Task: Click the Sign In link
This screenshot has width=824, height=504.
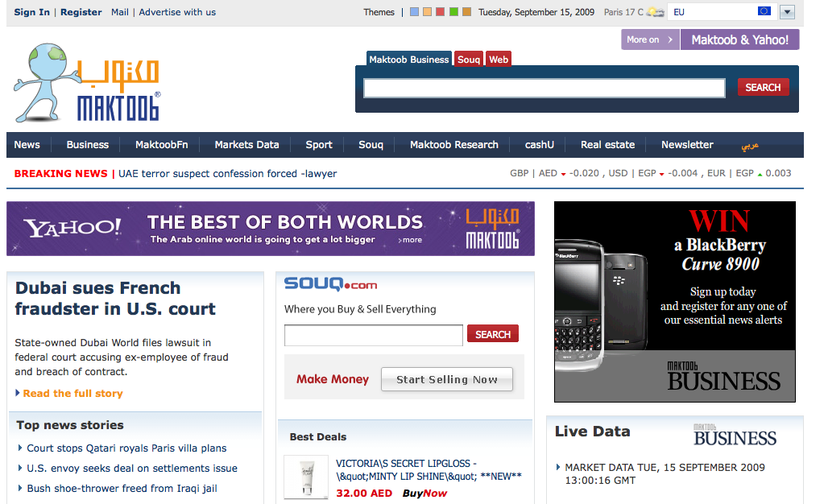Action: 31,12
